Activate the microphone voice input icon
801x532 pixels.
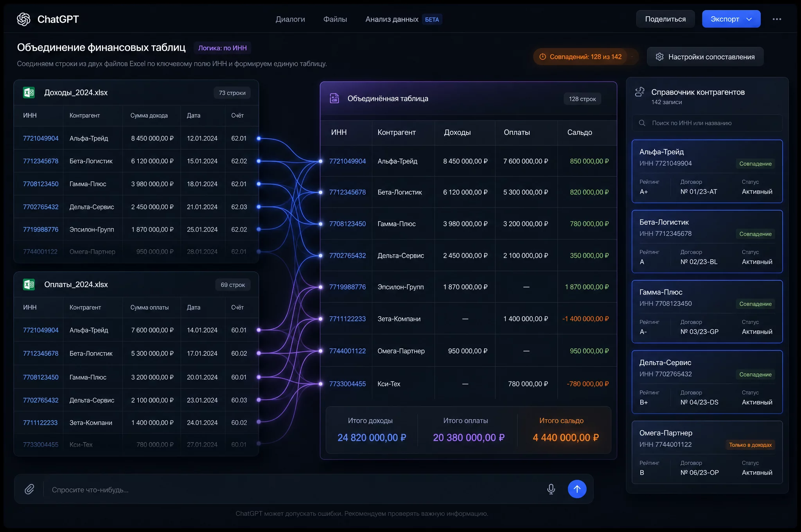551,489
